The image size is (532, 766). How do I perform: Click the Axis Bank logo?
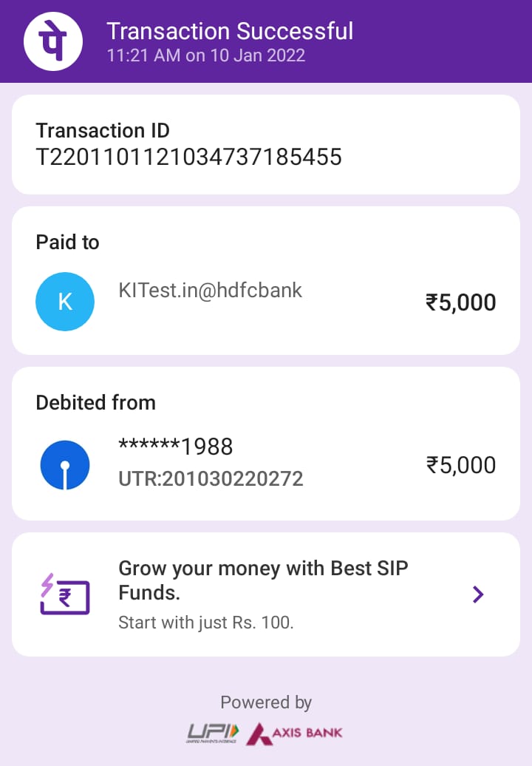click(295, 733)
